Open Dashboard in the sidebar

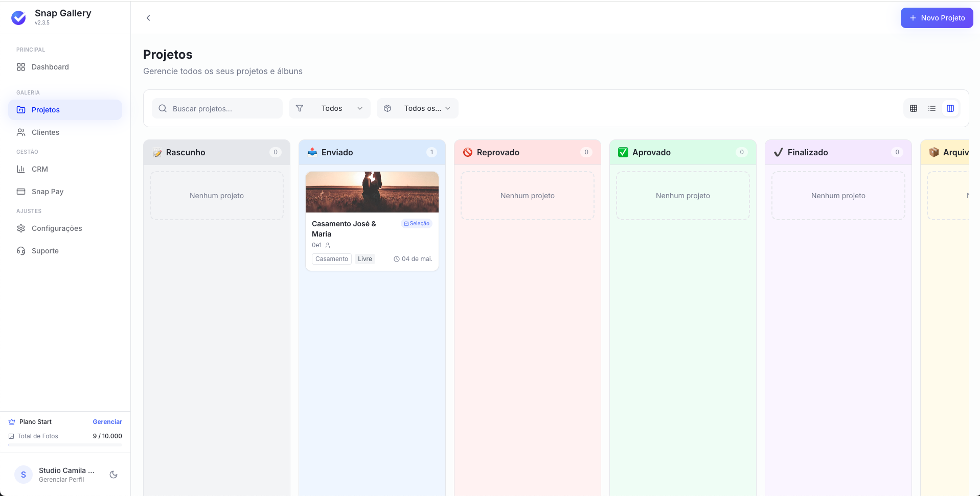65,67
